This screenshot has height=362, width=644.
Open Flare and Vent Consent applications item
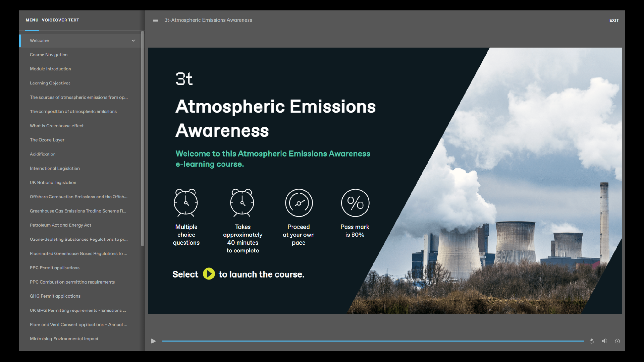point(80,325)
